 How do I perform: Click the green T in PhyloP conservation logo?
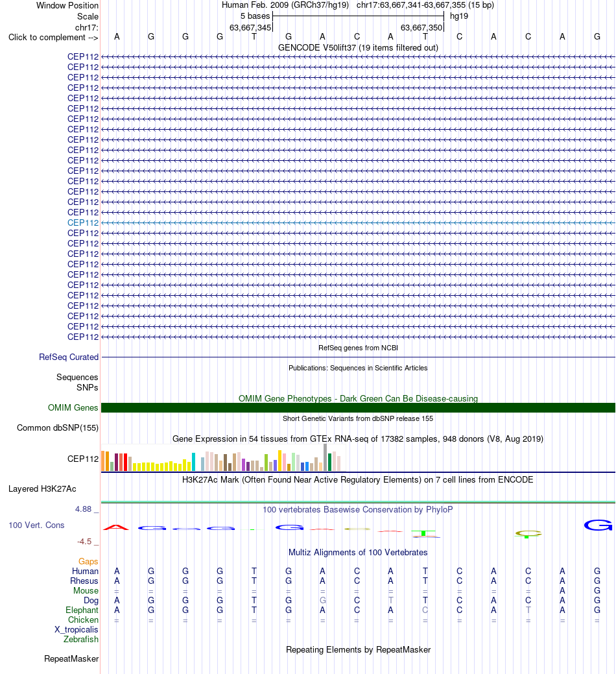[425, 534]
